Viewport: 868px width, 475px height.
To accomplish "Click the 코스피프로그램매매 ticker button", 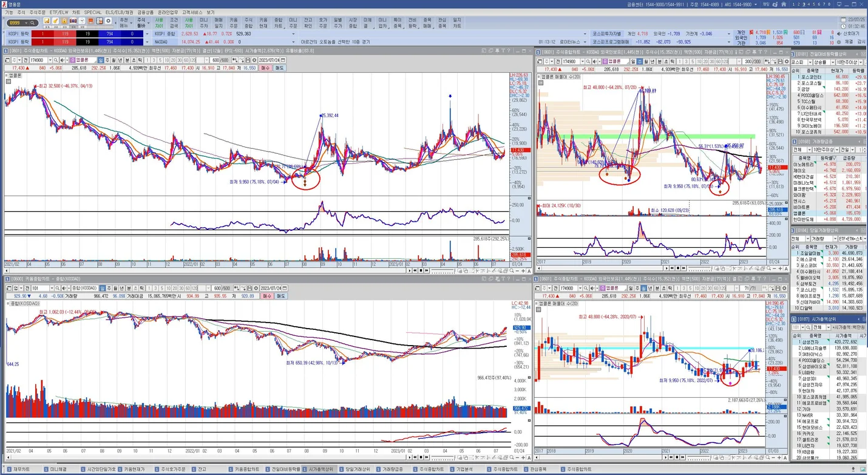I will (x=611, y=41).
